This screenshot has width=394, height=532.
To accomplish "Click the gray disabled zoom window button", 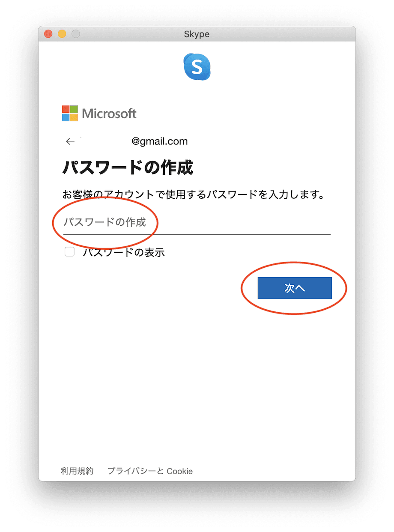I will [75, 34].
